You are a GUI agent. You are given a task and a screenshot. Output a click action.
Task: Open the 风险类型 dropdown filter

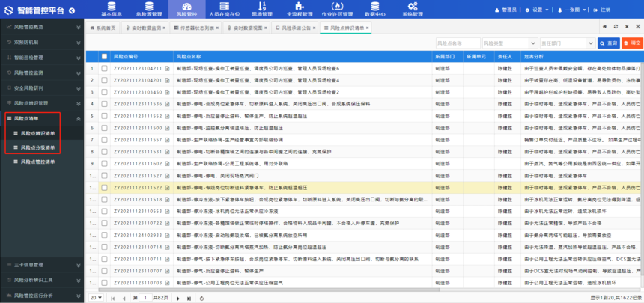pos(511,43)
